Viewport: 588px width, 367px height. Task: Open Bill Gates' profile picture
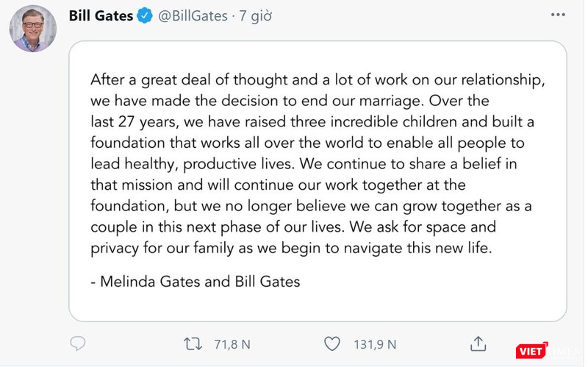tap(33, 29)
